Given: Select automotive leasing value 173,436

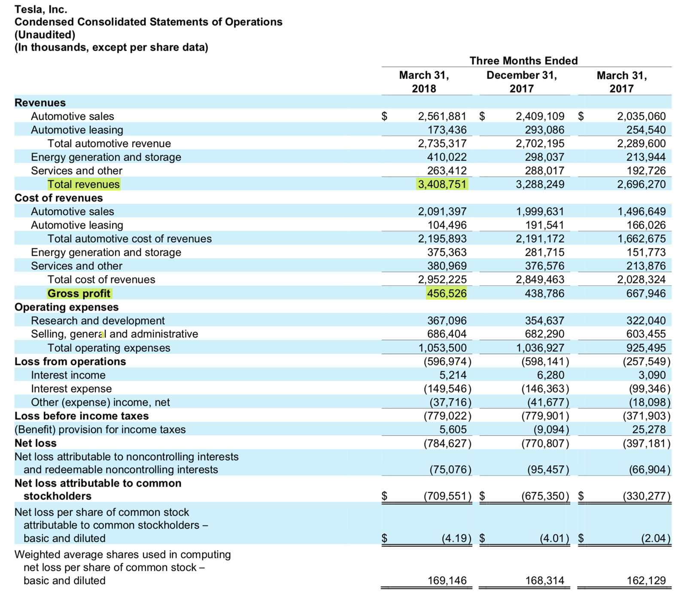Looking at the screenshot, I should coord(447,130).
